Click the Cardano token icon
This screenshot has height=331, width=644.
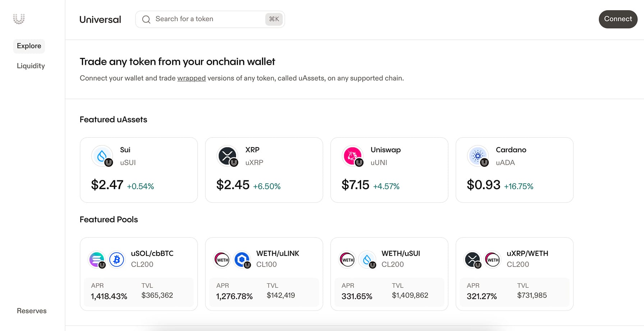click(478, 156)
